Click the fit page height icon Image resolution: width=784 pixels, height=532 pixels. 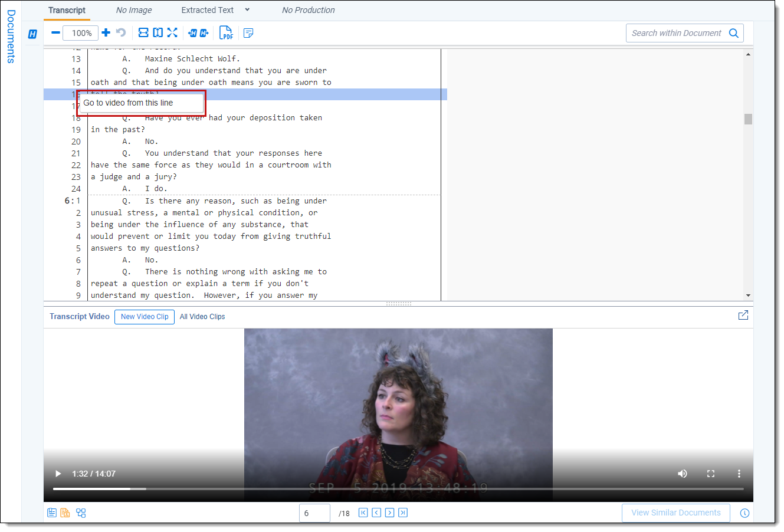158,33
